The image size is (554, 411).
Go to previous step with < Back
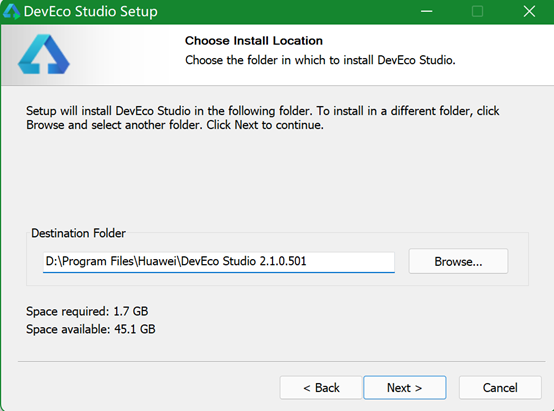(321, 388)
